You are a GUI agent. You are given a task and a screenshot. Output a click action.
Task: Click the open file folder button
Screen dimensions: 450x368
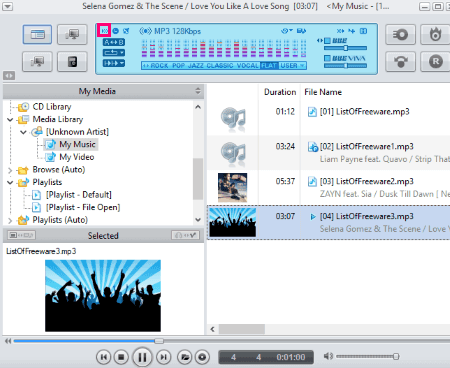click(185, 357)
